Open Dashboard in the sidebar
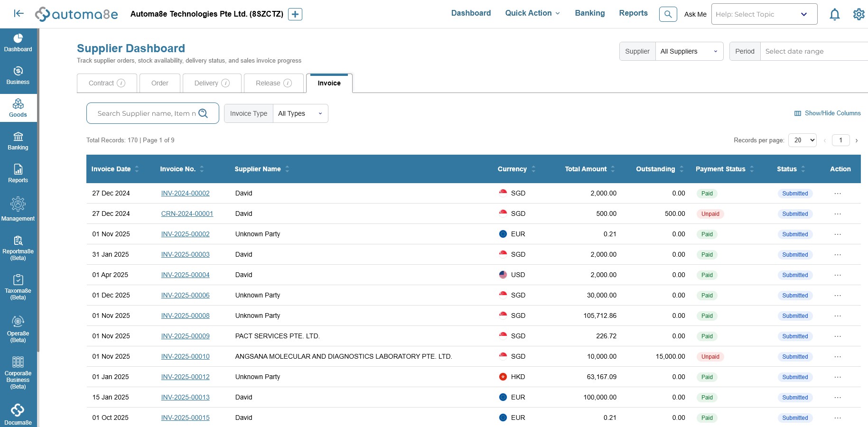868x427 pixels. click(x=18, y=43)
